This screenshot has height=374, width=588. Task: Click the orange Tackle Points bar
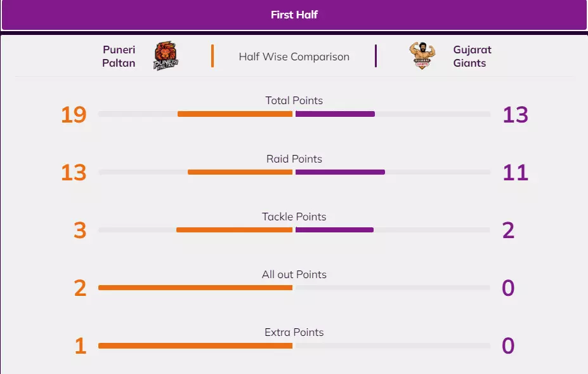click(x=234, y=230)
